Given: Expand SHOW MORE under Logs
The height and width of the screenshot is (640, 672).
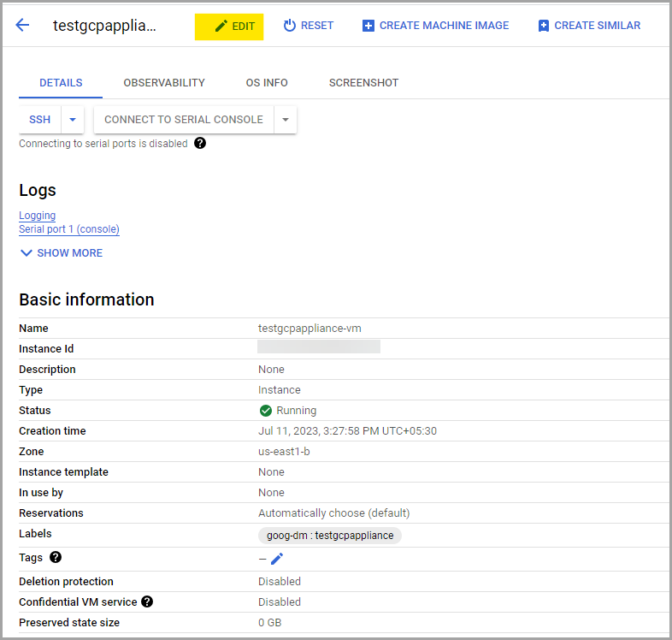Looking at the screenshot, I should point(62,253).
